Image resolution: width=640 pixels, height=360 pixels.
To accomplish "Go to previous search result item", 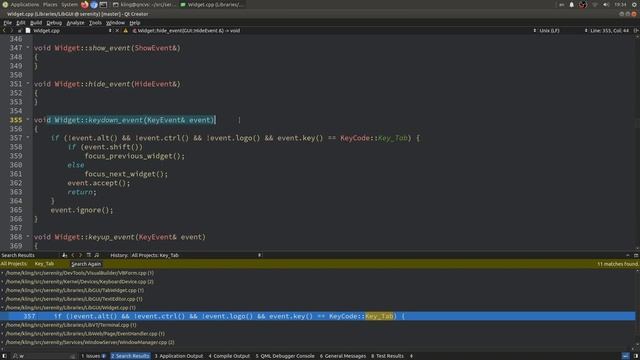I will pyautogui.click(x=73, y=255).
